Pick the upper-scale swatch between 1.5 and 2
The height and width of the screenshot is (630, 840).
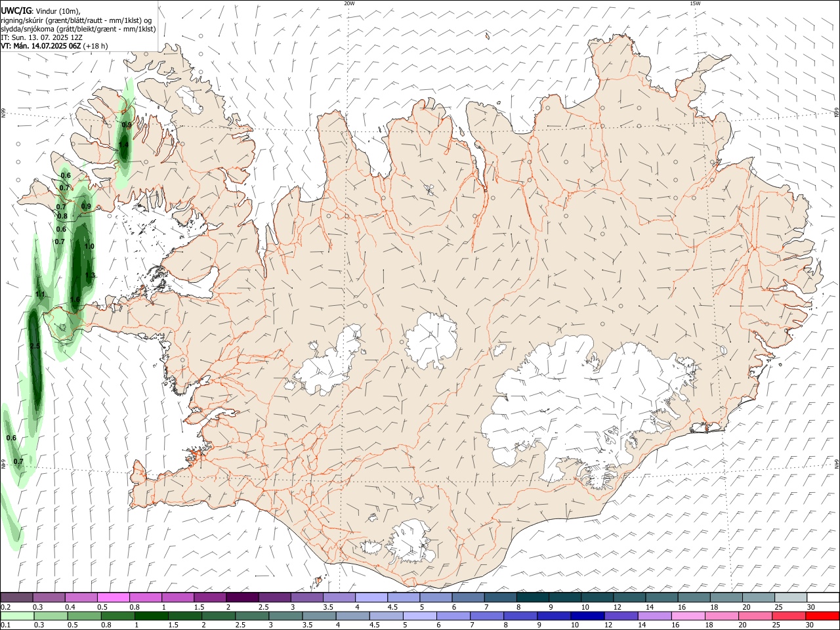(x=210, y=597)
